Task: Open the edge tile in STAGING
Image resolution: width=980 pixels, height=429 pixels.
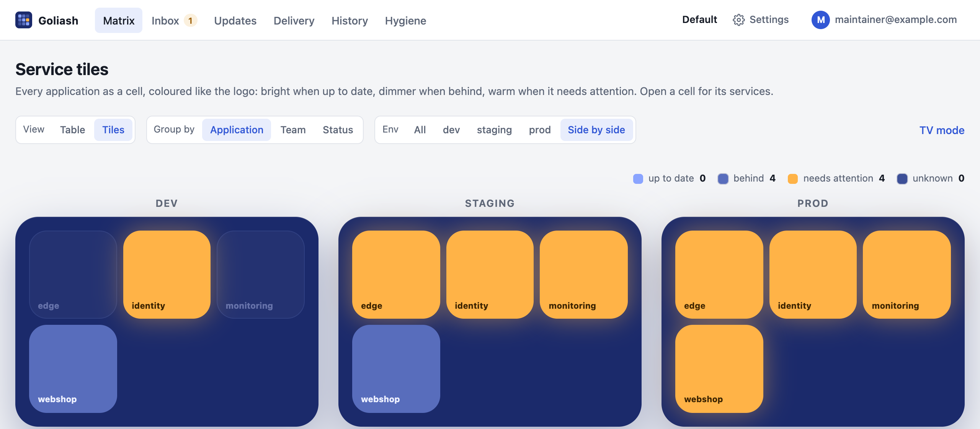Action: coord(396,274)
